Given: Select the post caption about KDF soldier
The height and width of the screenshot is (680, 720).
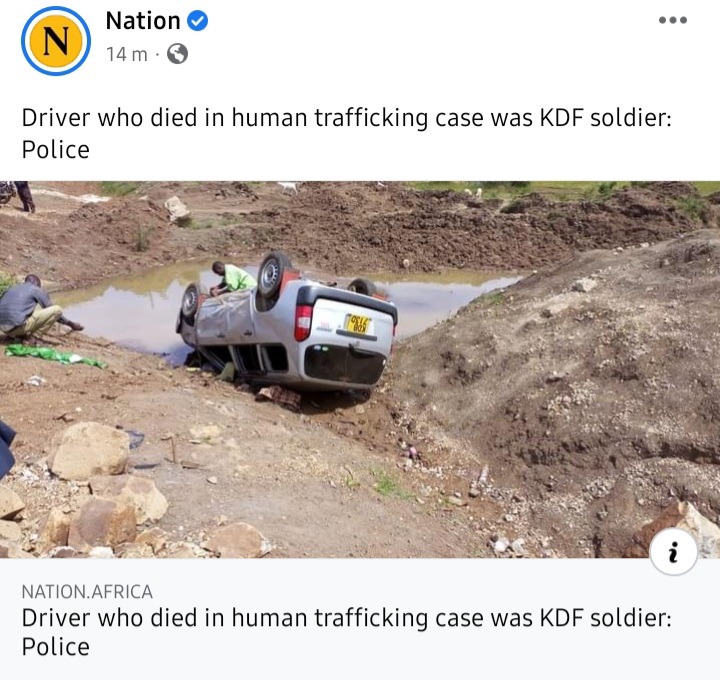Looking at the screenshot, I should tap(347, 134).
